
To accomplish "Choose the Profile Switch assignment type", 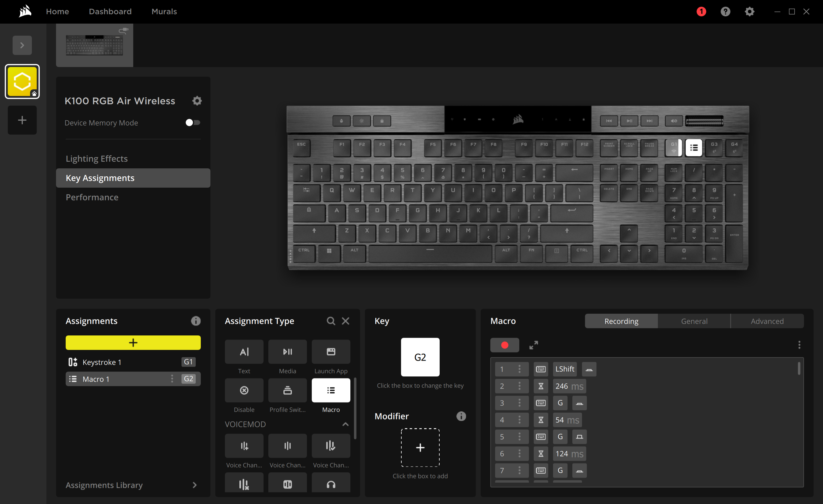I will coord(287,390).
